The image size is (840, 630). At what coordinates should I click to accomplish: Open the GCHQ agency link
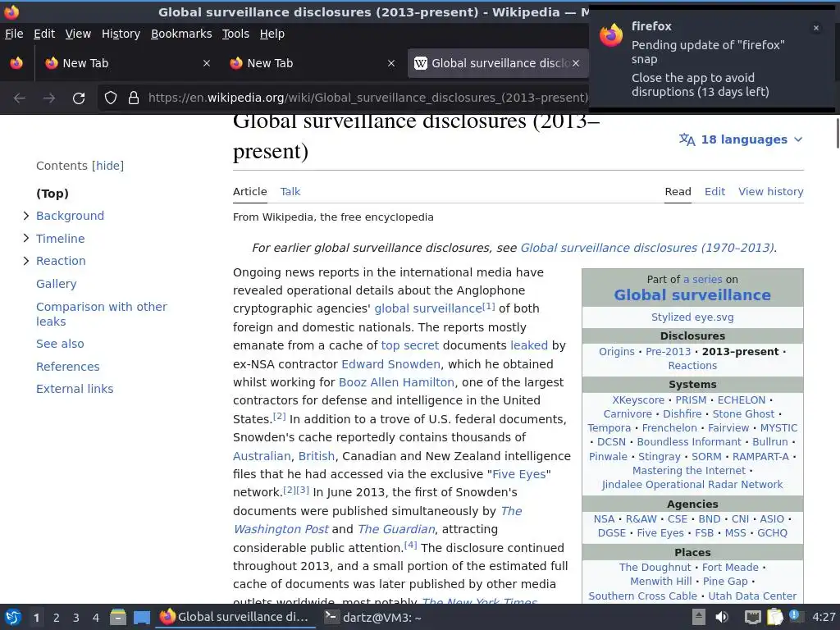[x=772, y=532]
